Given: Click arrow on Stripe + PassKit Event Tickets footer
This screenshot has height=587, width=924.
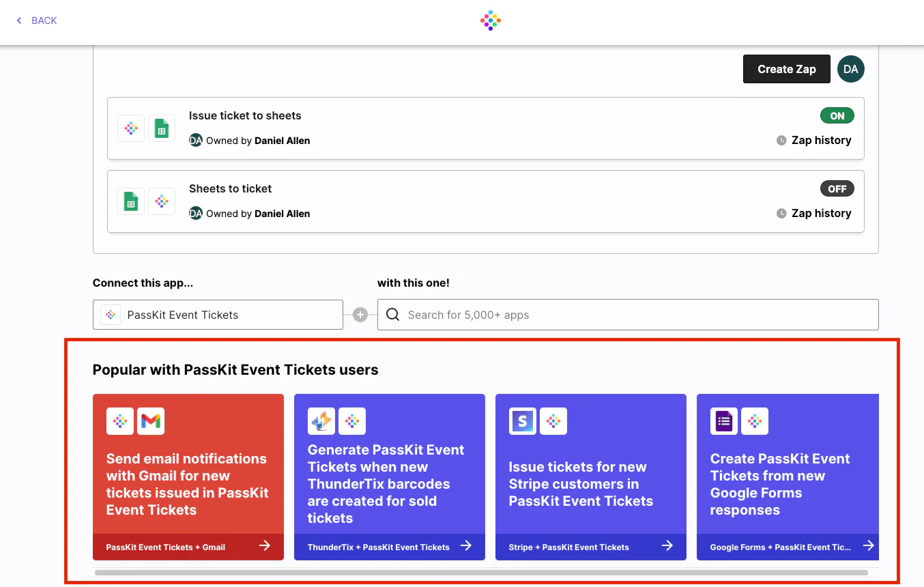Looking at the screenshot, I should tap(667, 545).
